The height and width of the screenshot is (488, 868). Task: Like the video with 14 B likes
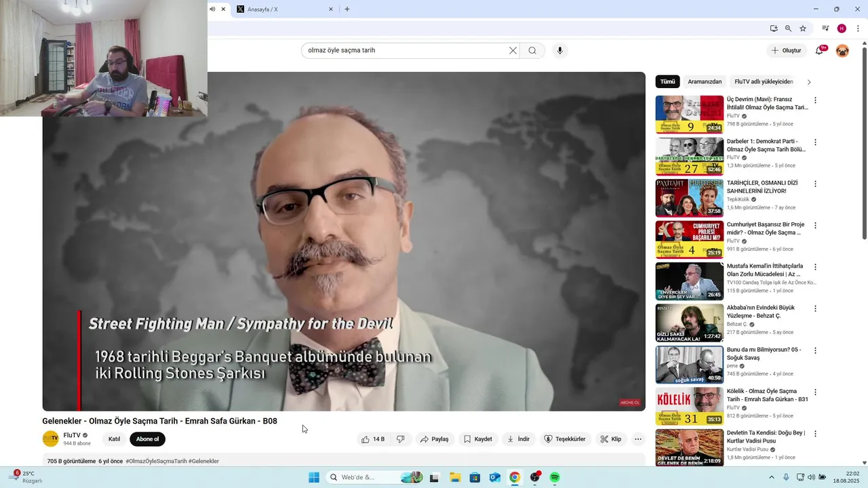tap(373, 439)
